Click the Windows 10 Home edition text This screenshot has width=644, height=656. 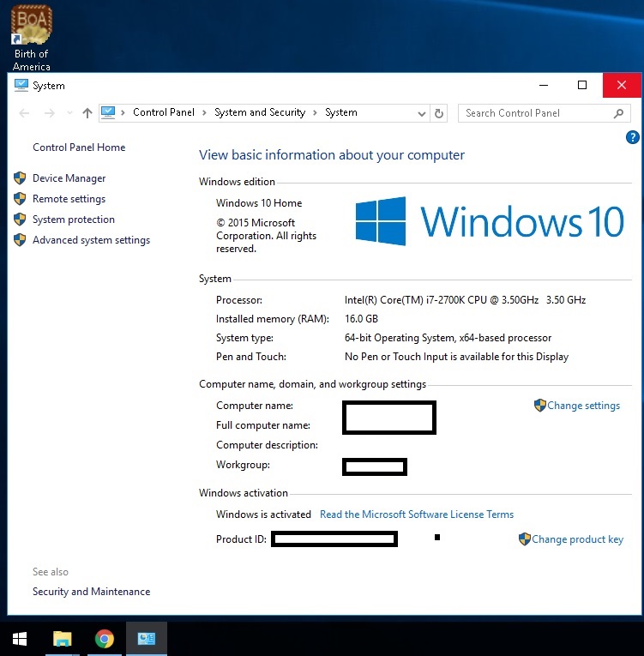tap(259, 203)
